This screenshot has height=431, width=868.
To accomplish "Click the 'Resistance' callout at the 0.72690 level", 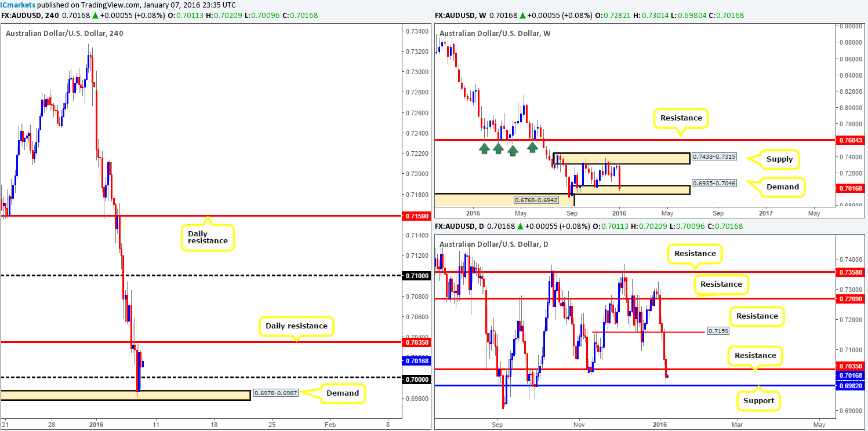I will point(721,284).
